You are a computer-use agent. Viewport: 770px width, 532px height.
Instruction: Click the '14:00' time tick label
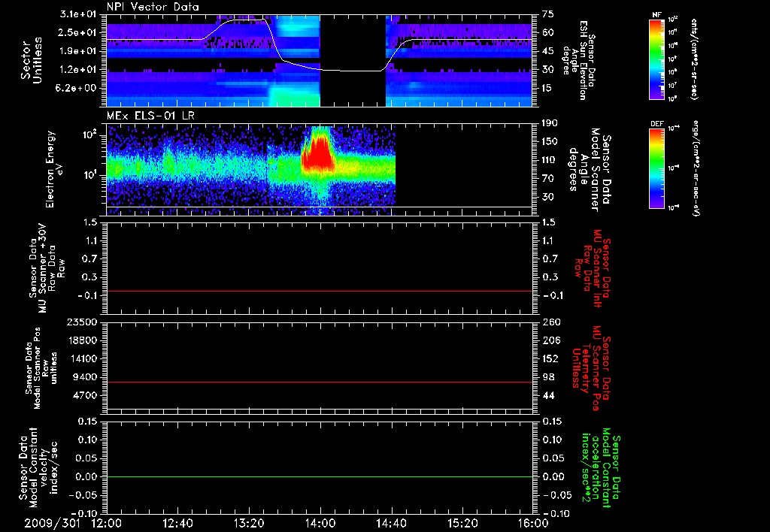tap(320, 523)
